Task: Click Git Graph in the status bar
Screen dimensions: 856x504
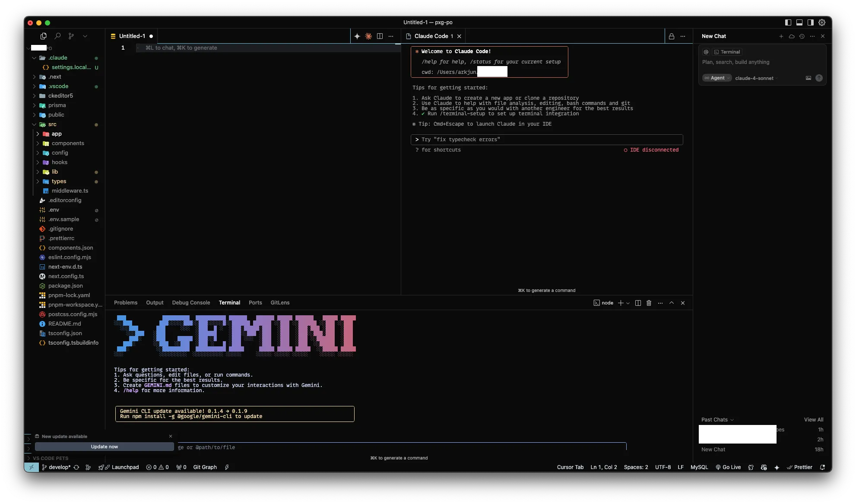Action: pos(205,467)
